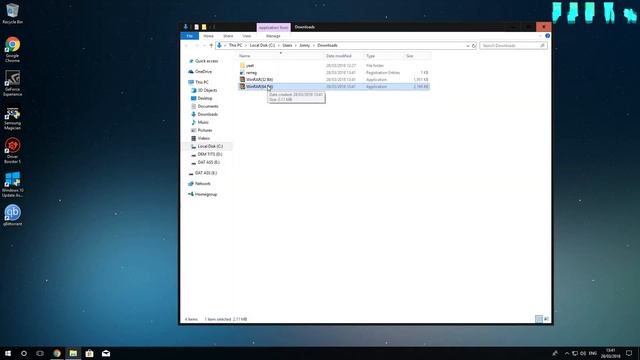Click the Refresh button in address bar

[474, 46]
